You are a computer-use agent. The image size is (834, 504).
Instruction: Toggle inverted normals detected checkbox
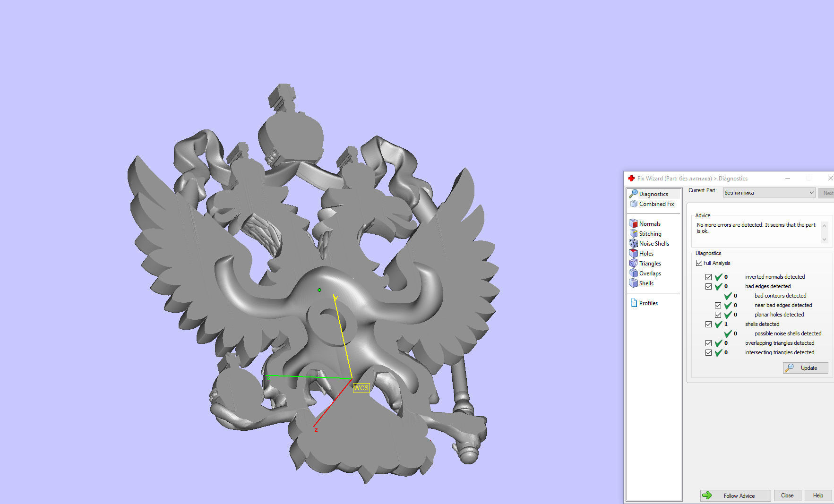708,277
